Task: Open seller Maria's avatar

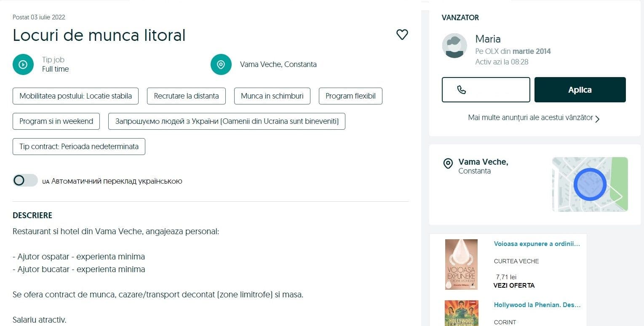Action: 454,45
